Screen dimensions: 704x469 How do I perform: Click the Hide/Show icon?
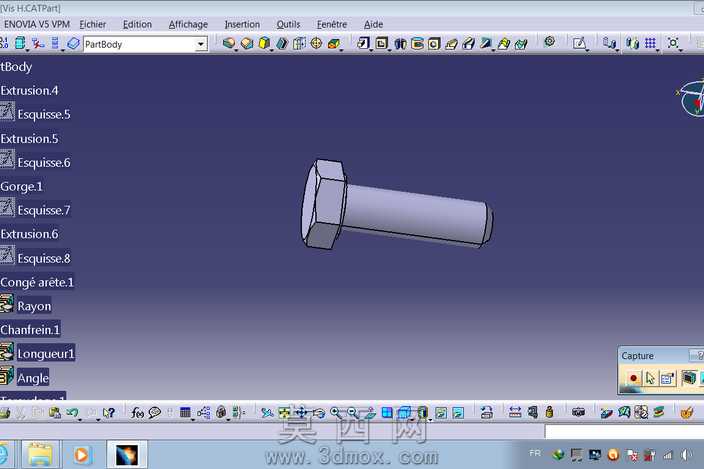[441, 412]
